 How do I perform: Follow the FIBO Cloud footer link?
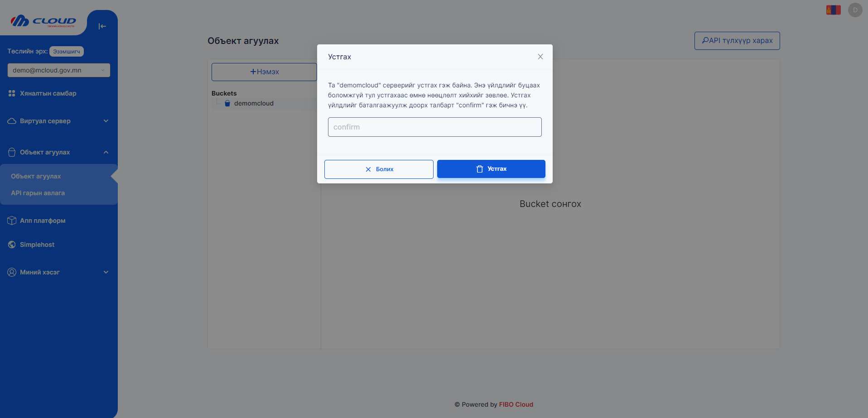click(516, 404)
